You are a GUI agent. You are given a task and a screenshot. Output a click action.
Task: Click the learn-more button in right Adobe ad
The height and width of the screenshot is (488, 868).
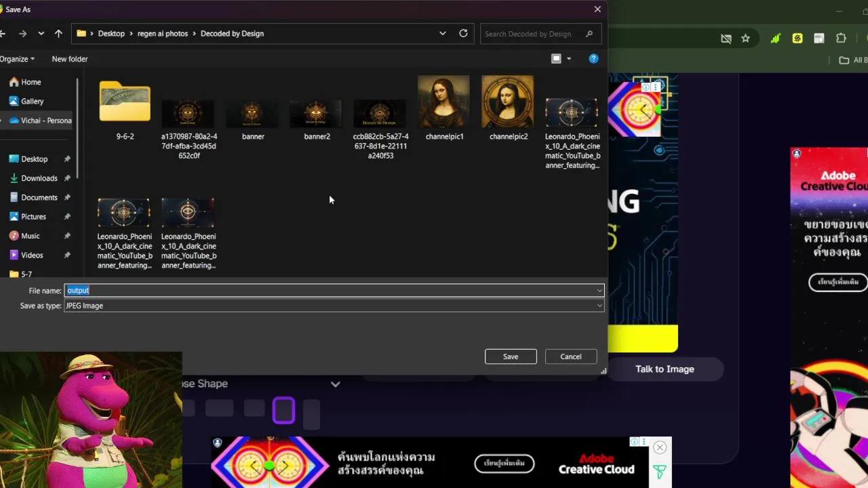pyautogui.click(x=839, y=282)
